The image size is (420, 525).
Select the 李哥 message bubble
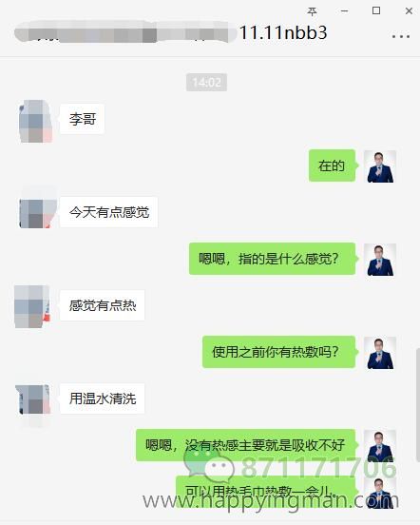[x=83, y=119]
